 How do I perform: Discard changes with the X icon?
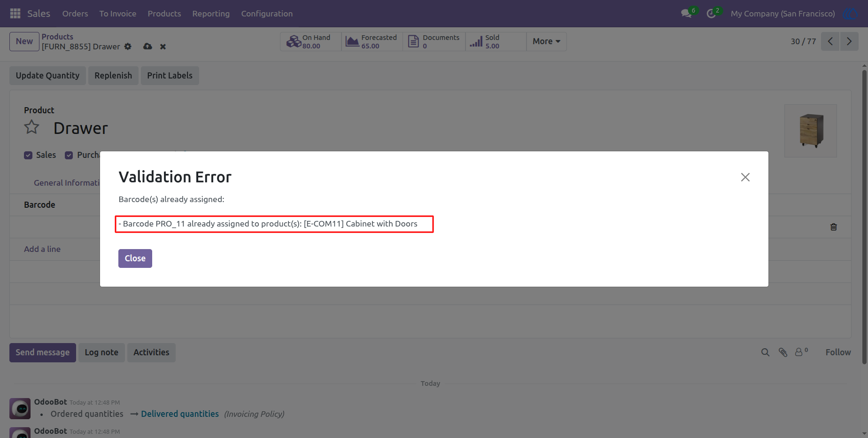click(x=163, y=47)
